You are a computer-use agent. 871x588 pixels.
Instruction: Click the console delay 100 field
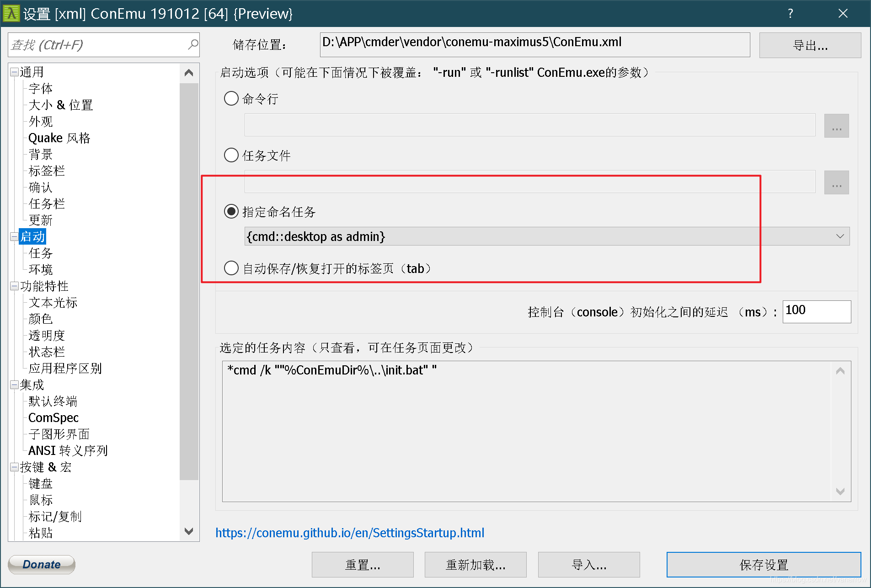click(817, 311)
